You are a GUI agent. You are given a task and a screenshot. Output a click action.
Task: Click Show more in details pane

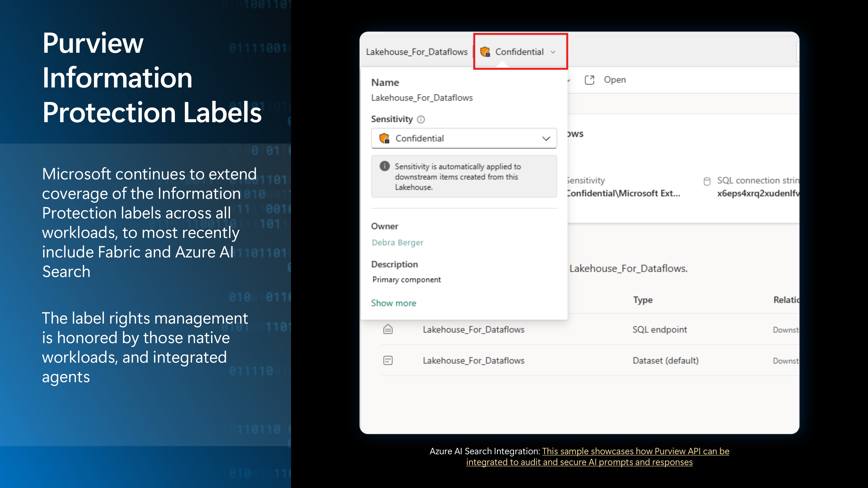coord(393,303)
